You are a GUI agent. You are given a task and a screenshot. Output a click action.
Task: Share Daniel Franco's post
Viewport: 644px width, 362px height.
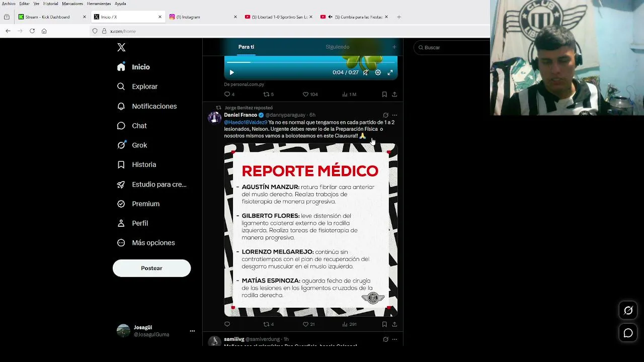[394, 324]
